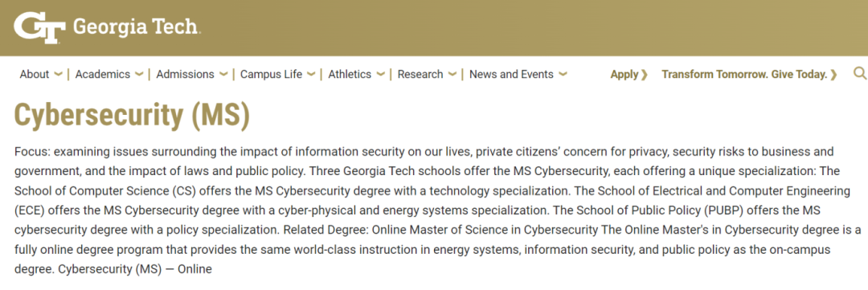Expand the chevron arrow beside Campus Life
Screen dimensions: 868x290
pyautogui.click(x=311, y=74)
